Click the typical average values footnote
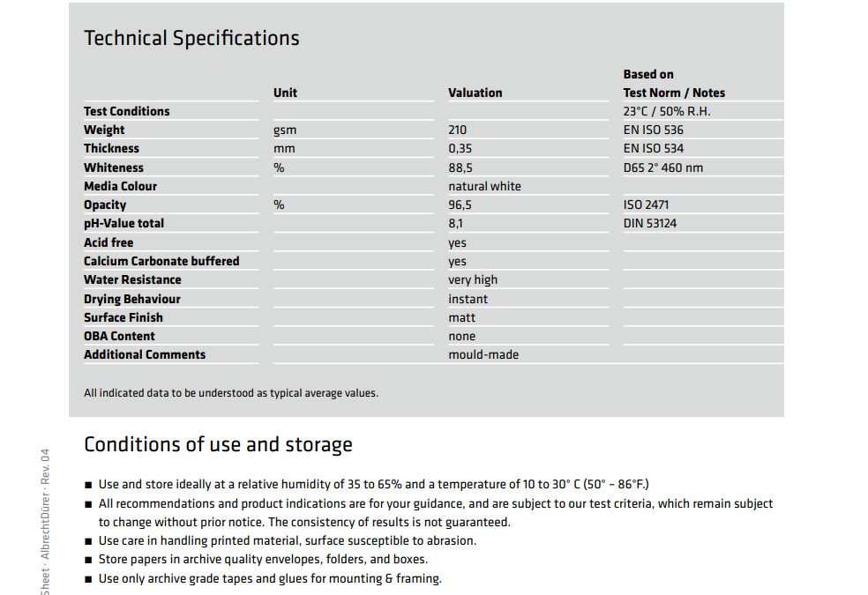 [x=231, y=393]
